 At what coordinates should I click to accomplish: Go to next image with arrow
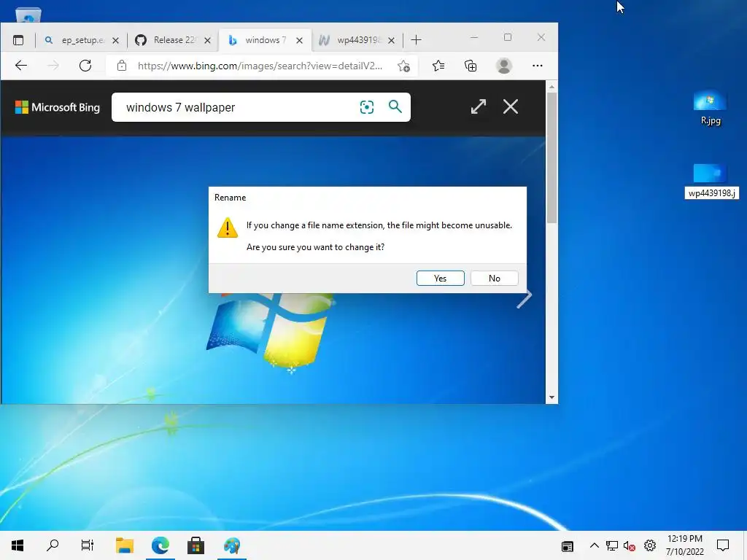pyautogui.click(x=524, y=299)
